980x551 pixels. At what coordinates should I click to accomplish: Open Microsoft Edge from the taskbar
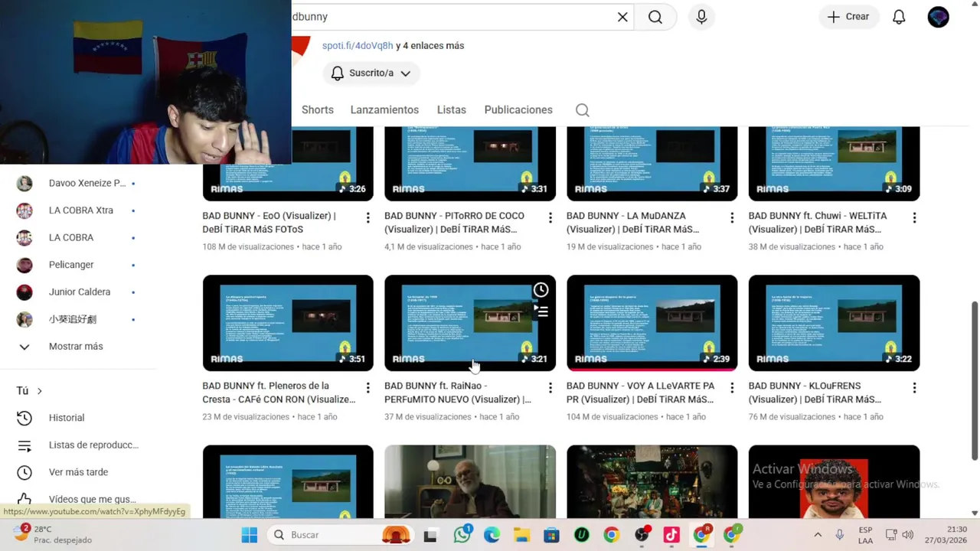492,535
